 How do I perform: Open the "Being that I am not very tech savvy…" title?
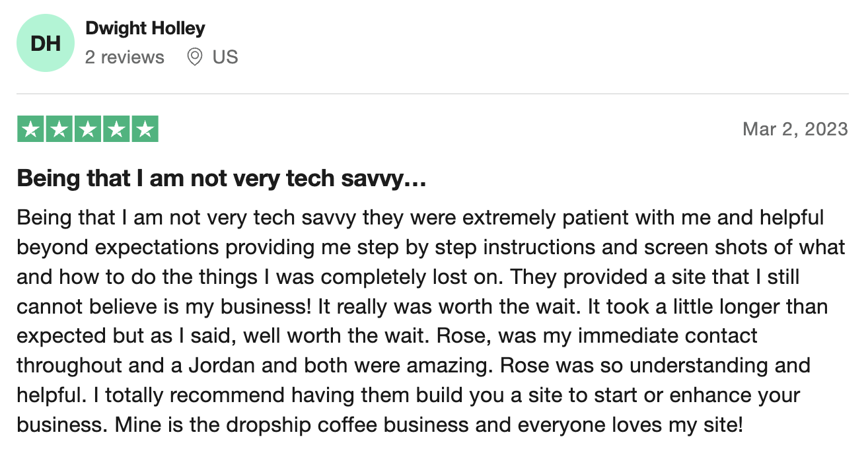click(x=221, y=179)
